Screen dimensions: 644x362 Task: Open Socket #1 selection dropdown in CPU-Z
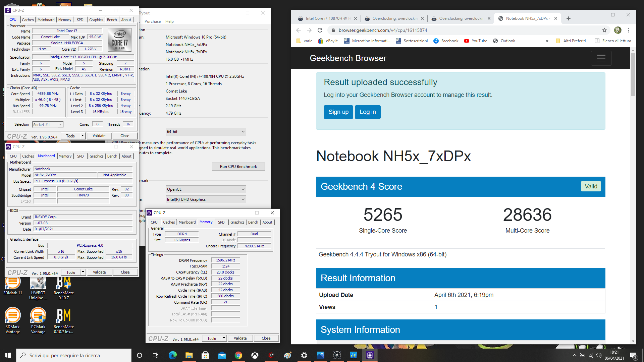(x=48, y=124)
